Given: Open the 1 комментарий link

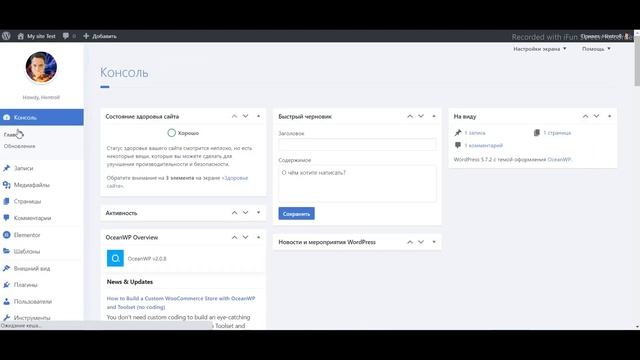Looking at the screenshot, I should pos(484,145).
